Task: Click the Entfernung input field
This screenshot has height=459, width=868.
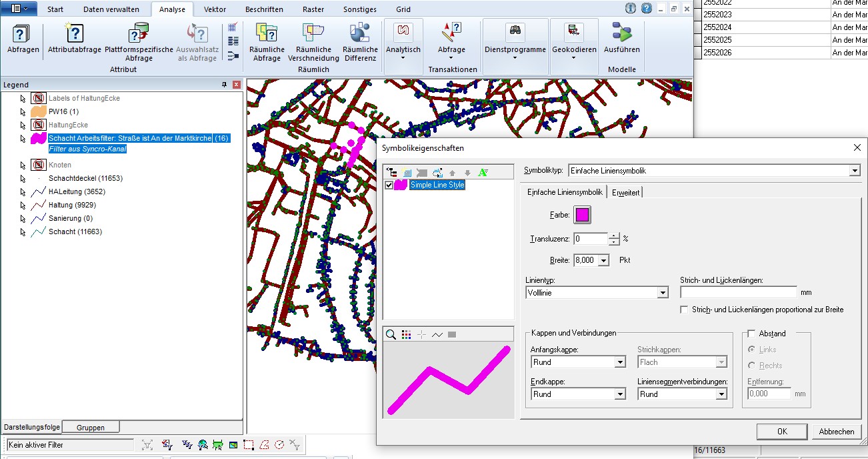Action: click(767, 394)
